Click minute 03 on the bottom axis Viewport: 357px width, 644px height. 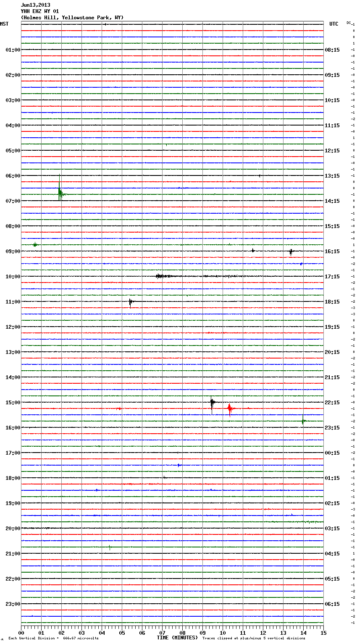coord(81,633)
